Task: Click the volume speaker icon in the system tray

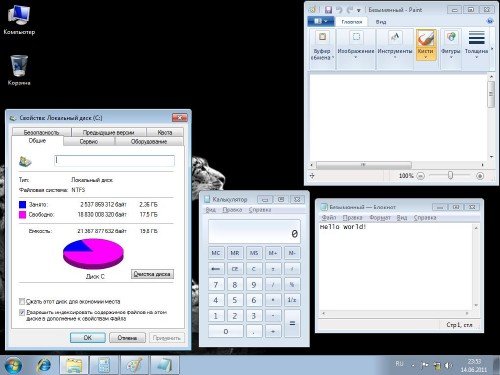Action: click(x=449, y=366)
